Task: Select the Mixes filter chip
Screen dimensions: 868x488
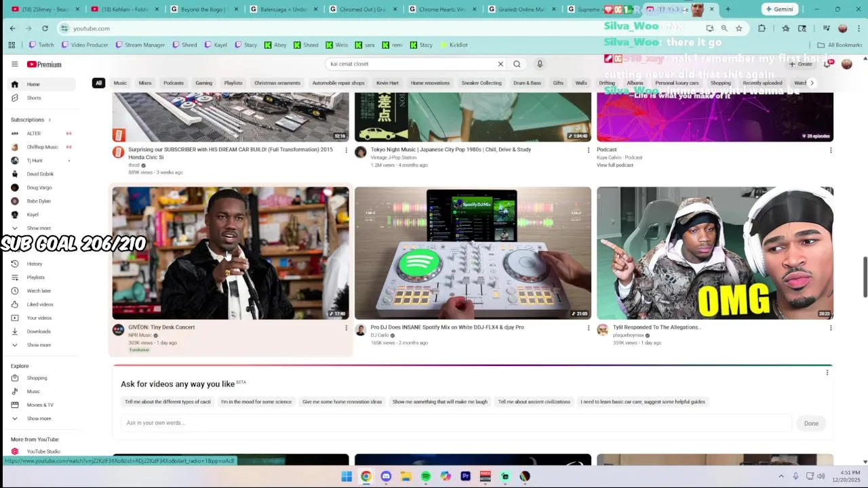Action: (x=145, y=83)
